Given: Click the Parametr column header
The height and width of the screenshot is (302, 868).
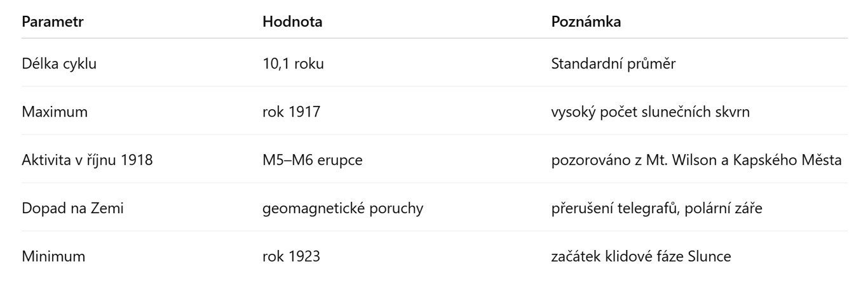Looking at the screenshot, I should tap(53, 22).
